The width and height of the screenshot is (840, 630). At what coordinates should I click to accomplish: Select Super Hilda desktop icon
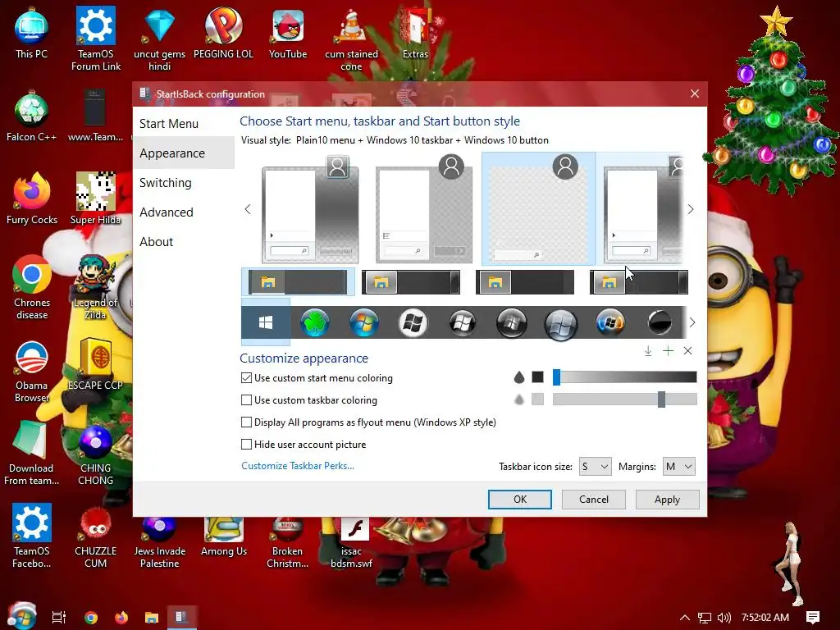click(x=95, y=199)
